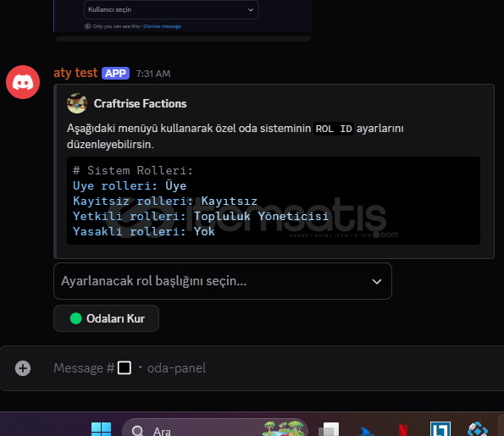Click the aty test bot avatar
This screenshot has width=504, height=436.
(x=23, y=82)
